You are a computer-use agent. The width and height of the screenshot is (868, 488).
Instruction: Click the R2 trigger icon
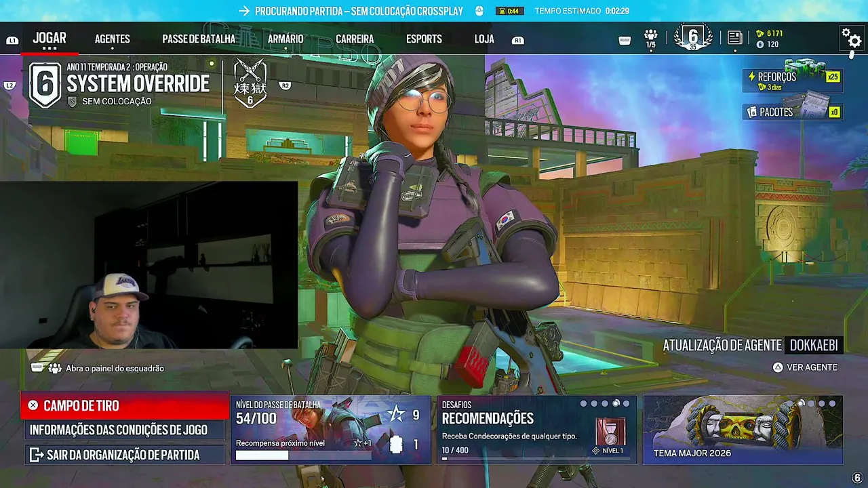pos(285,85)
